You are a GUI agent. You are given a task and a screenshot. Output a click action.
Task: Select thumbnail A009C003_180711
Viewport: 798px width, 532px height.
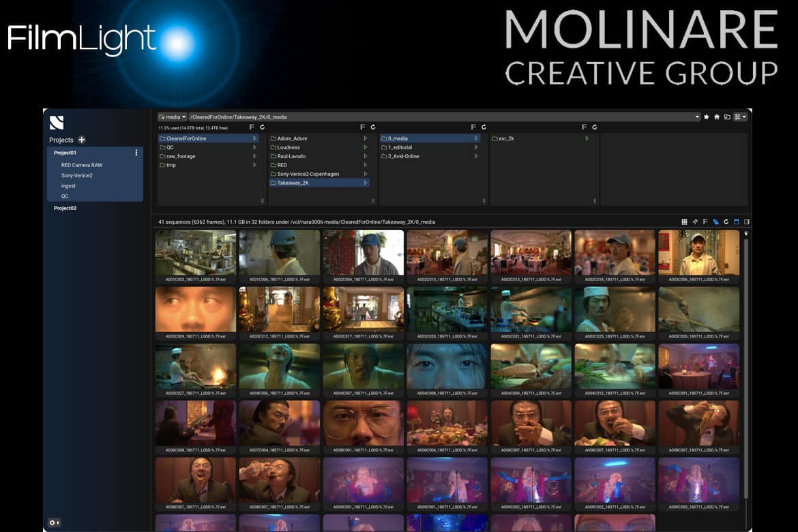click(x=698, y=484)
